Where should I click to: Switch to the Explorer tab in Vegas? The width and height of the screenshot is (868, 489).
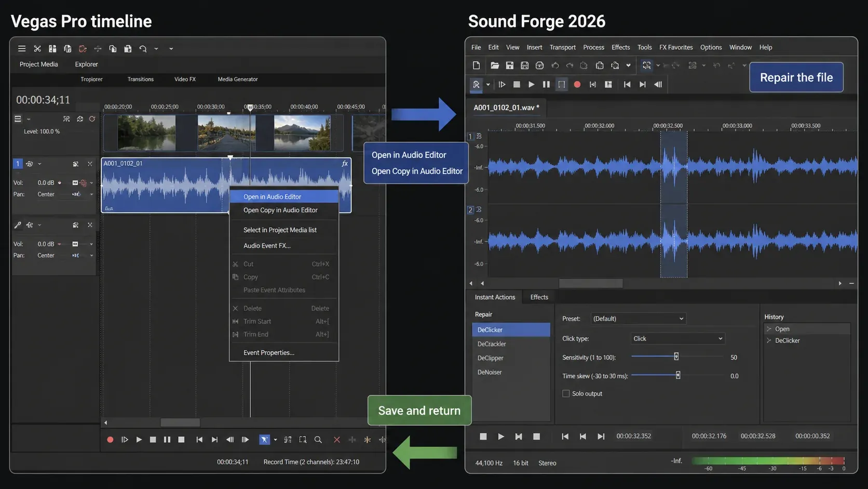(x=86, y=64)
